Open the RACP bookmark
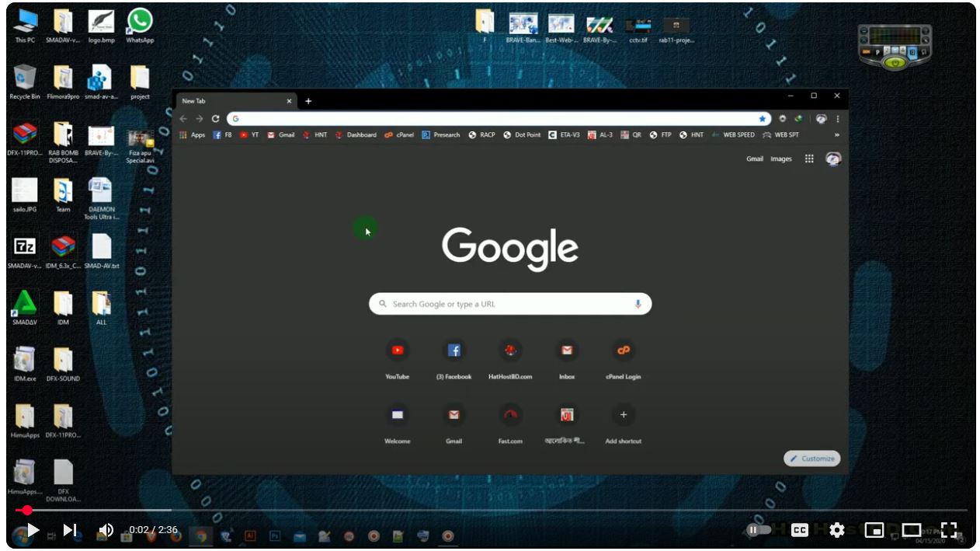 tap(481, 135)
